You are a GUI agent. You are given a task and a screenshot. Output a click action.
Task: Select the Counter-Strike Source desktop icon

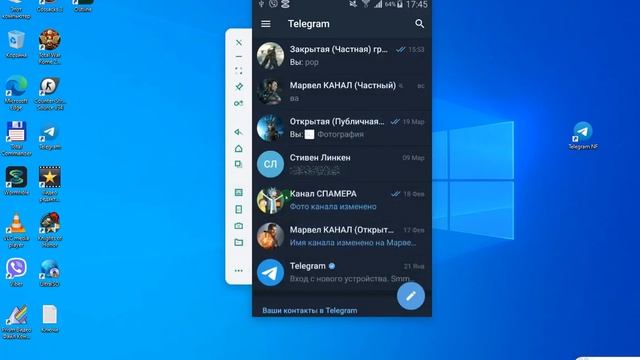click(x=50, y=94)
